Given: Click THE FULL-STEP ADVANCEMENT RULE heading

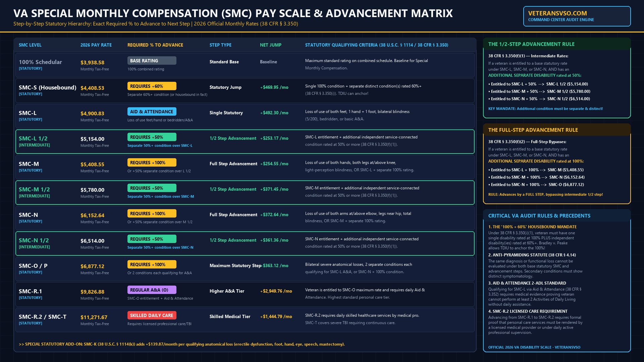Looking at the screenshot, I should pos(533,130).
